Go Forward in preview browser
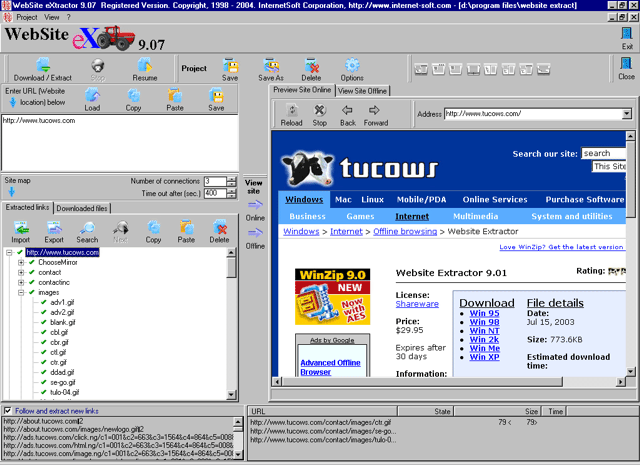 pos(376,115)
